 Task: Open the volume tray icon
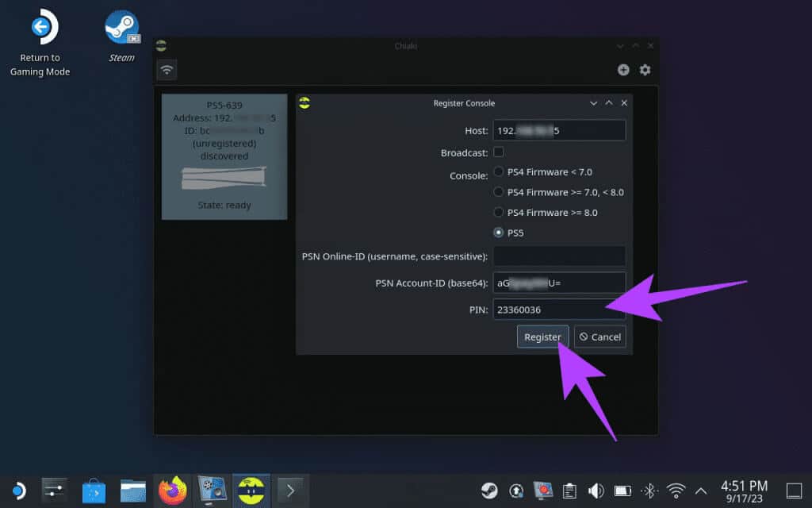pos(596,491)
